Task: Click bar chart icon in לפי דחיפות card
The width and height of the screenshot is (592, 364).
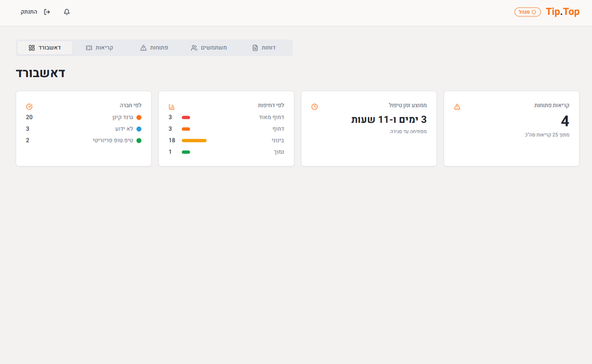Action: [172, 107]
